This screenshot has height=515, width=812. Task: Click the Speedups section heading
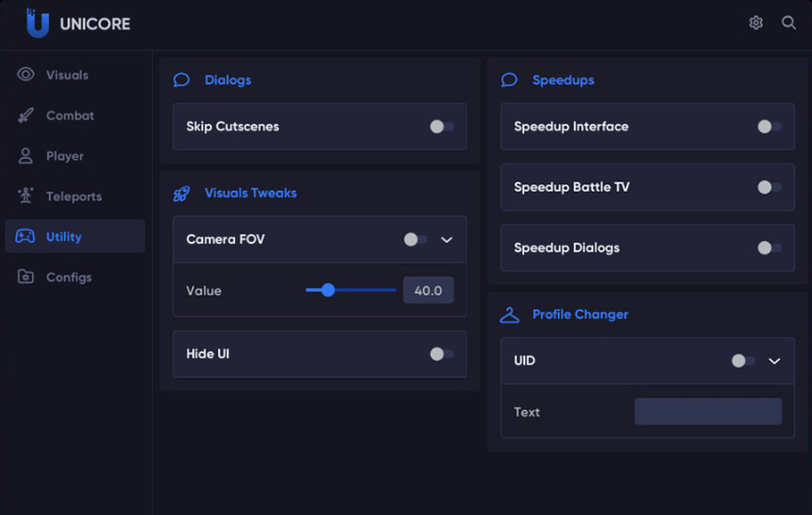564,79
